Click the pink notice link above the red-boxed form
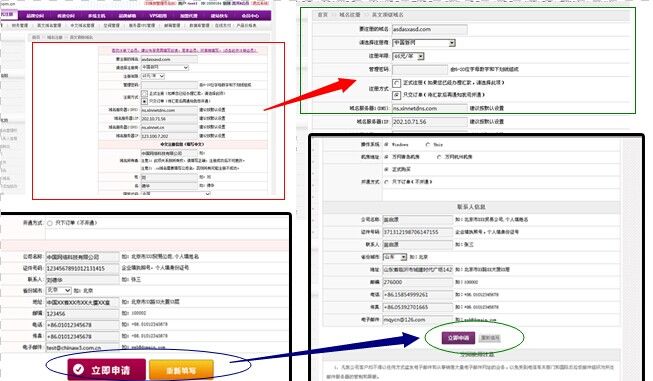Viewport: 653px width, 381px height. coord(184,50)
